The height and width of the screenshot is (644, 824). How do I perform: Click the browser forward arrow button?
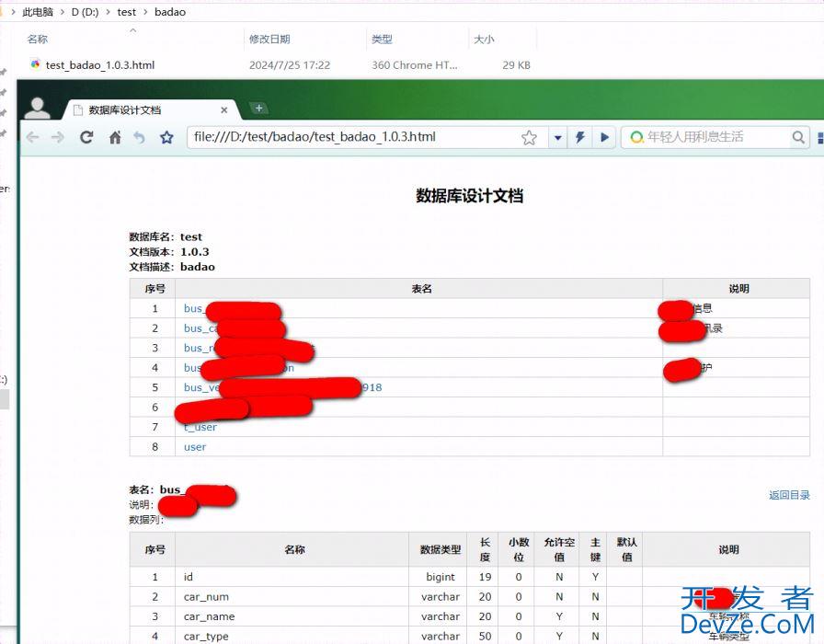tap(58, 137)
